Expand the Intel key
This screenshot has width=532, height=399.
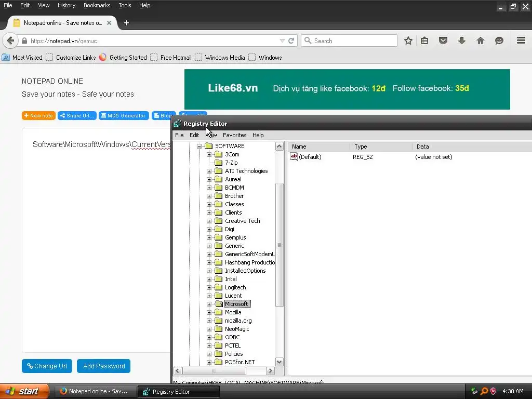pyautogui.click(x=209, y=279)
